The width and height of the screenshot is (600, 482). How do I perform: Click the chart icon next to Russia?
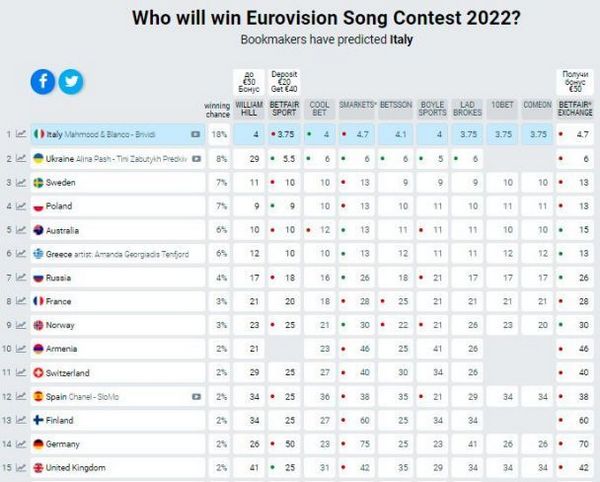20,277
